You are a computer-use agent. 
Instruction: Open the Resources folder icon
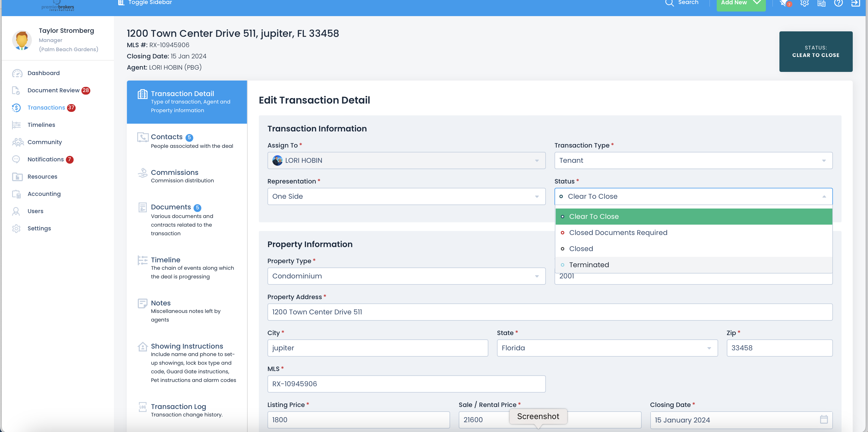click(x=17, y=177)
